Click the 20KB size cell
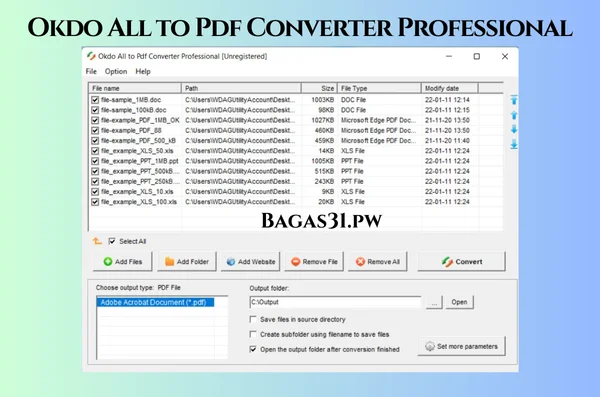The width and height of the screenshot is (600, 397). pos(326,202)
